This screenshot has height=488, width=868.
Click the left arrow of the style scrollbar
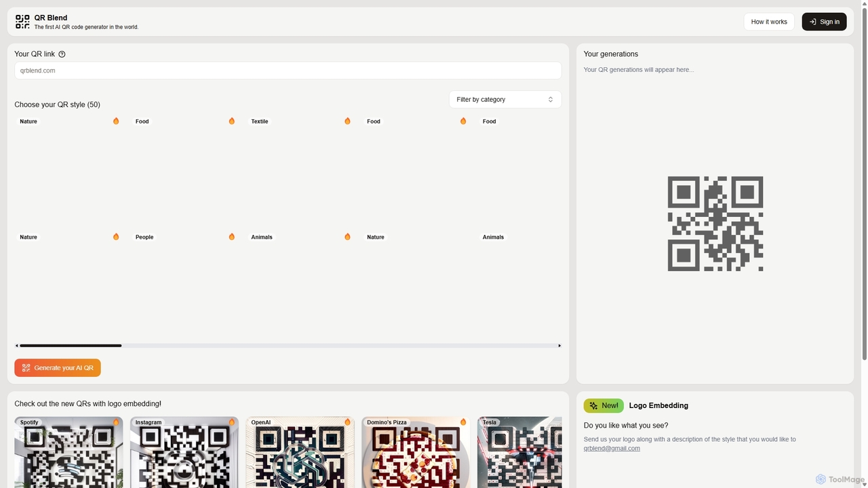[17, 346]
